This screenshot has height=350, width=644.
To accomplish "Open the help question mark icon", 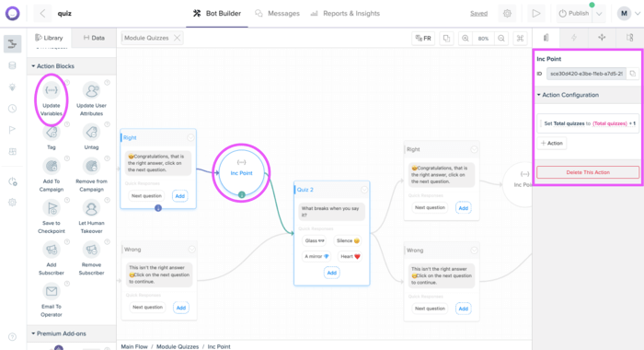I will [x=12, y=337].
